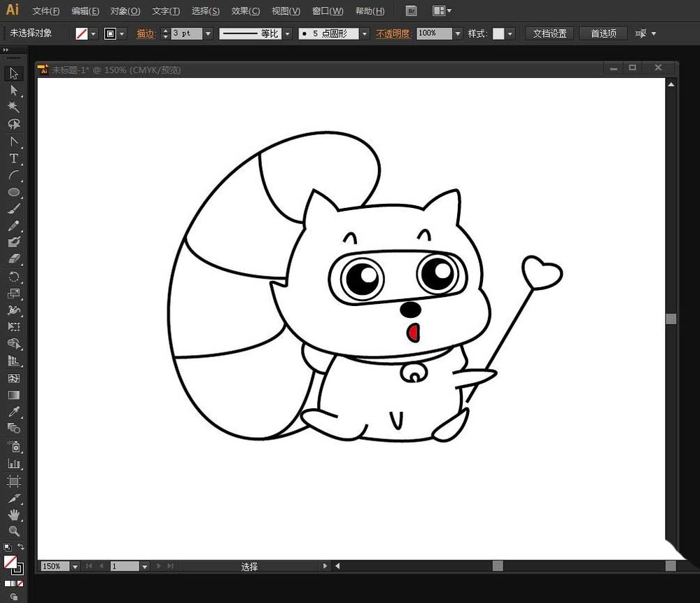Select the Artboard tool
The height and width of the screenshot is (603, 700).
(x=14, y=481)
